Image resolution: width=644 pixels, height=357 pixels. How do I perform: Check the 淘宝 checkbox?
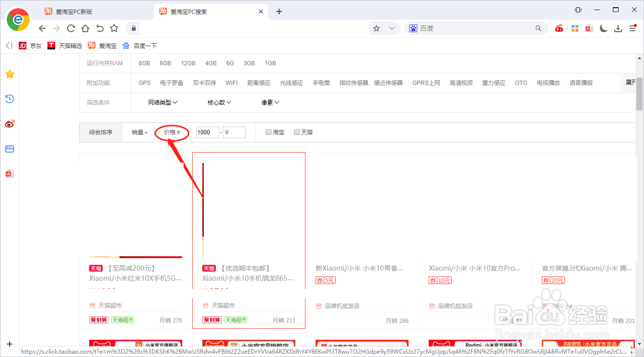click(269, 132)
